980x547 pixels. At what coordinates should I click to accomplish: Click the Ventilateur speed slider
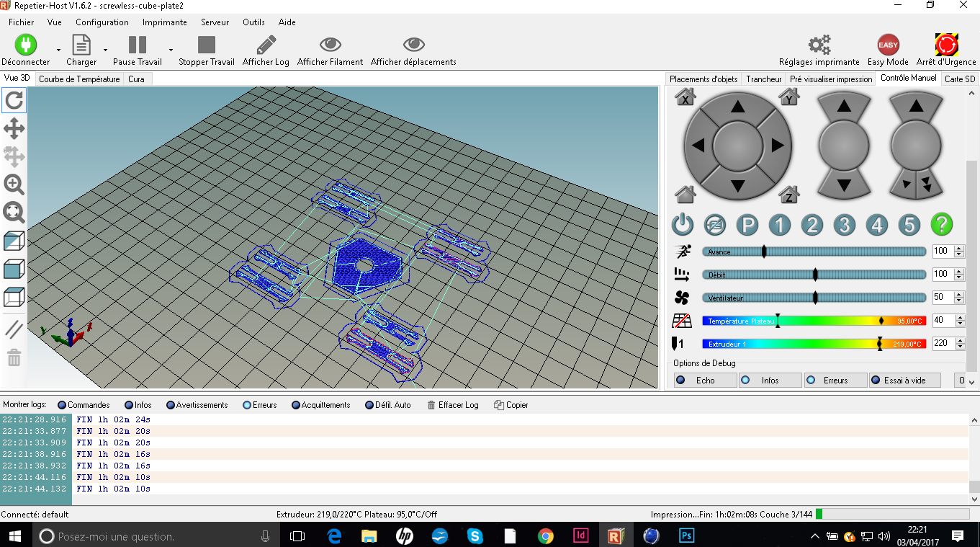point(814,298)
